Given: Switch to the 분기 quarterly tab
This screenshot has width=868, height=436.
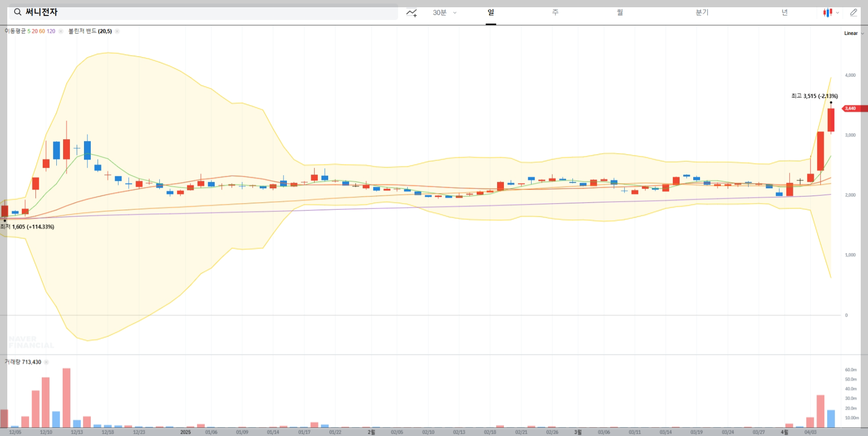Looking at the screenshot, I should click(x=702, y=13).
